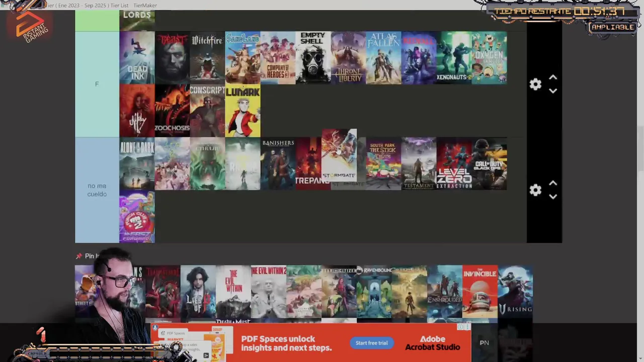The height and width of the screenshot is (362, 644).
Task: Pick Enshrouded from the image pool
Action: pyautogui.click(x=445, y=292)
